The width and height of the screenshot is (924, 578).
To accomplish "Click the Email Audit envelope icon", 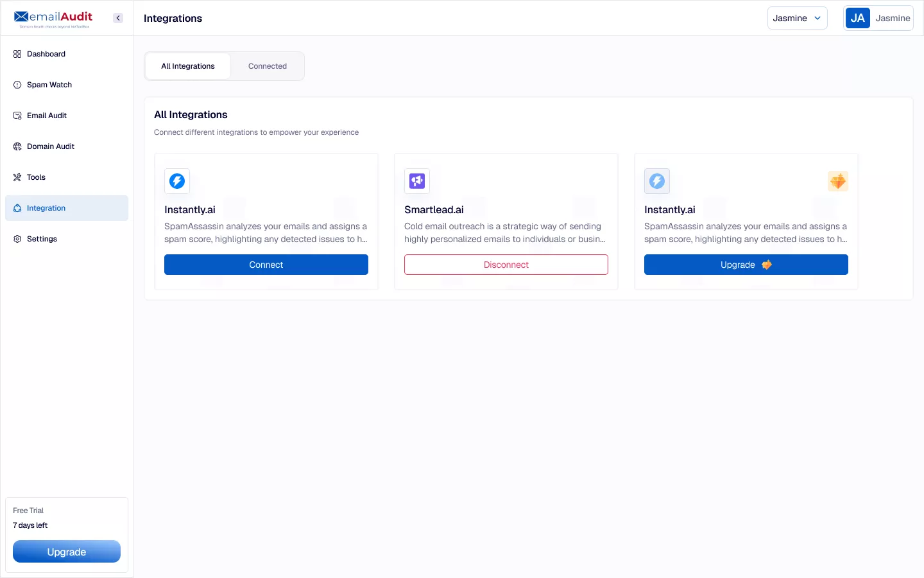I will pos(17,116).
